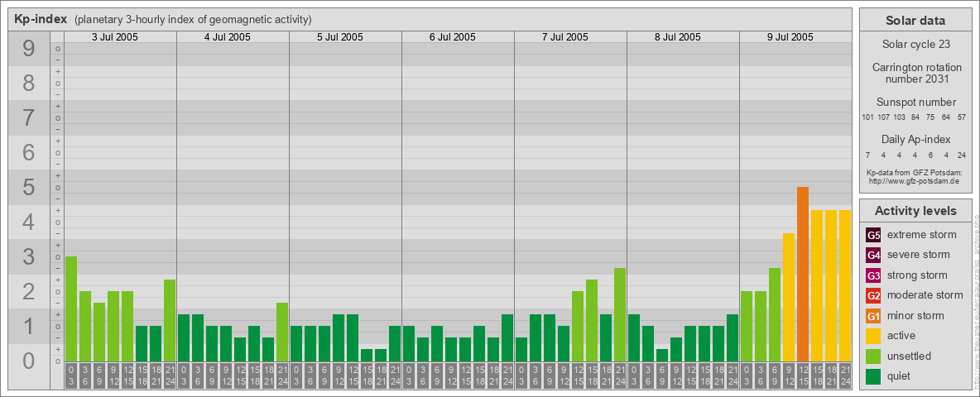Viewport: 980px width, 397px height.
Task: Click the y-axis label 0
Action: tap(28, 361)
